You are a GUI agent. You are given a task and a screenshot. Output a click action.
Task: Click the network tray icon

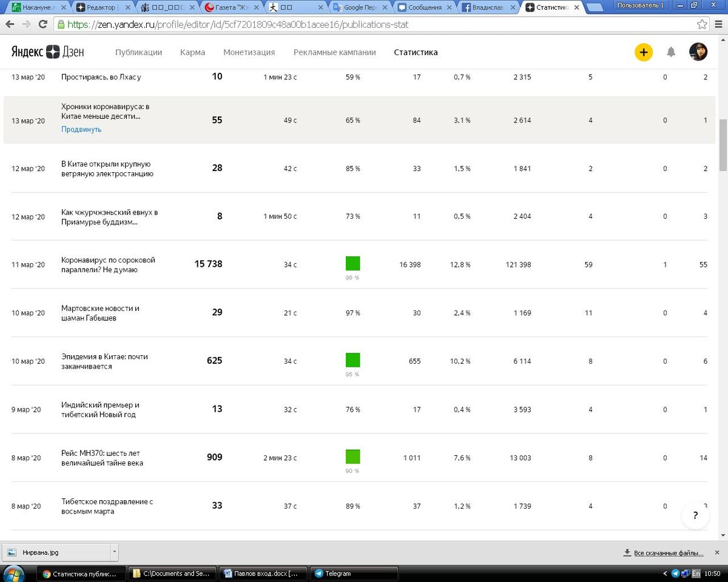[x=685, y=573]
